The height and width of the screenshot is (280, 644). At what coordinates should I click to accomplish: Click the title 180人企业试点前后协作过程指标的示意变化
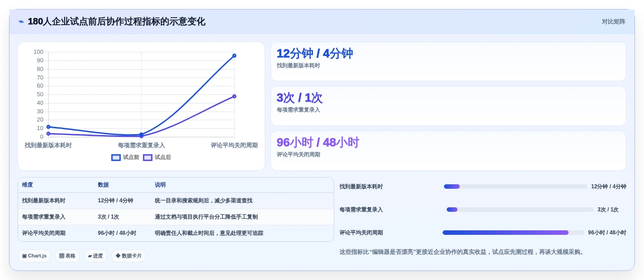click(x=117, y=22)
